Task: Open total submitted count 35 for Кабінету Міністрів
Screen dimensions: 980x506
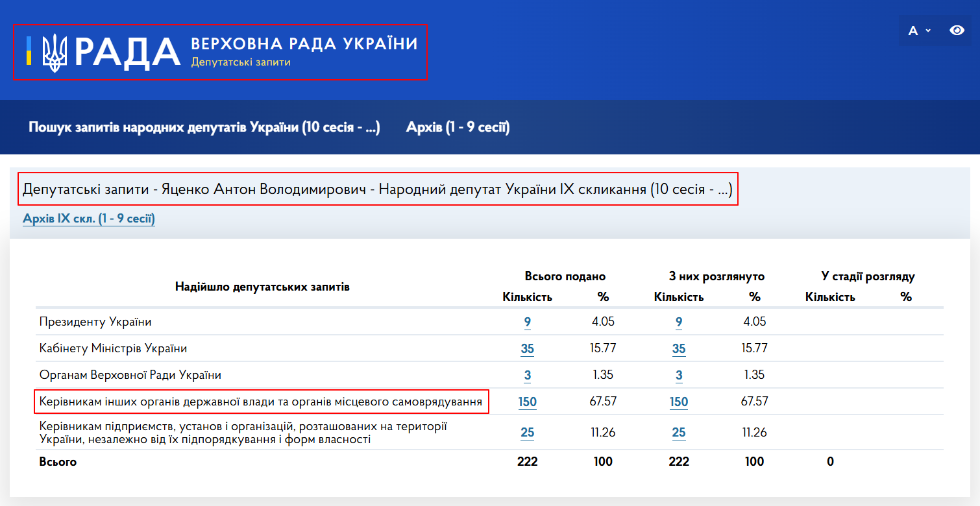Action: (x=528, y=349)
